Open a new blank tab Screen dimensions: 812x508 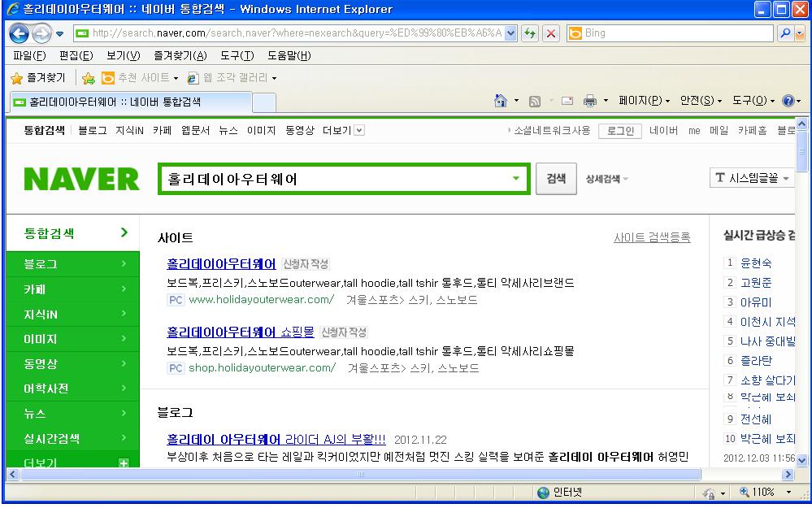263,102
